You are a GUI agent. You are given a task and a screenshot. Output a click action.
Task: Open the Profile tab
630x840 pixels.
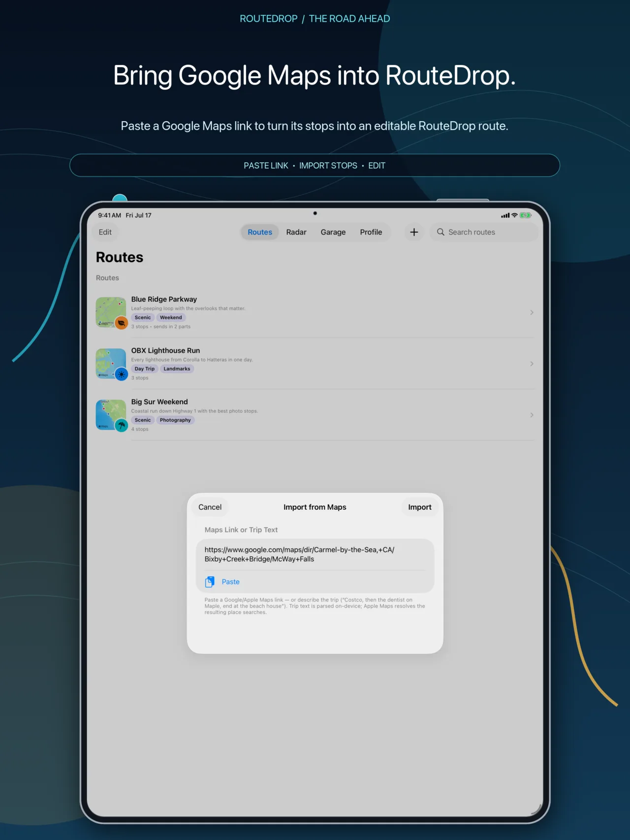(371, 232)
